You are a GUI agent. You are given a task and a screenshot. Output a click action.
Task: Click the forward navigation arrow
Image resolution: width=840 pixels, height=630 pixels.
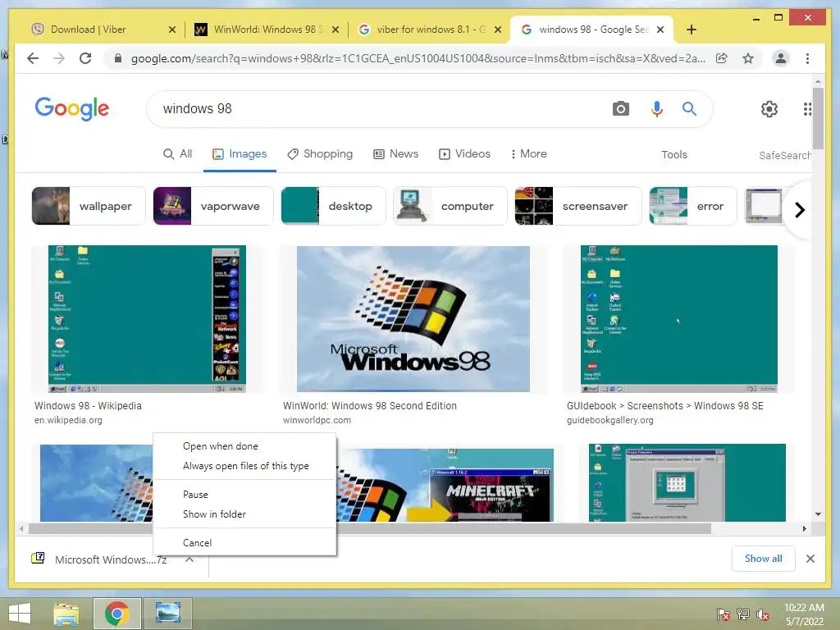(59, 58)
